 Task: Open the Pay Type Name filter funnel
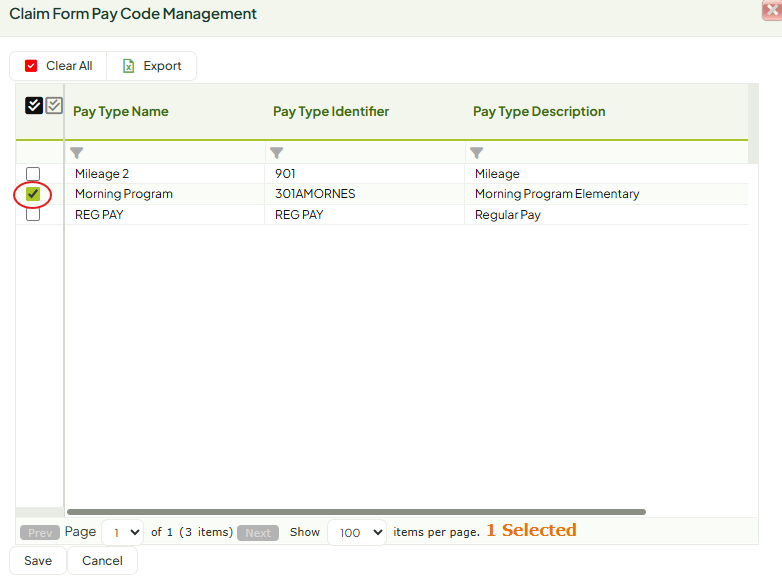[76, 153]
